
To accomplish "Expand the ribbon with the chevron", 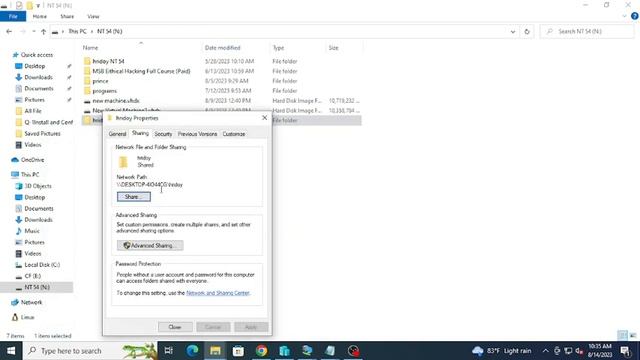I will click(x=624, y=16).
